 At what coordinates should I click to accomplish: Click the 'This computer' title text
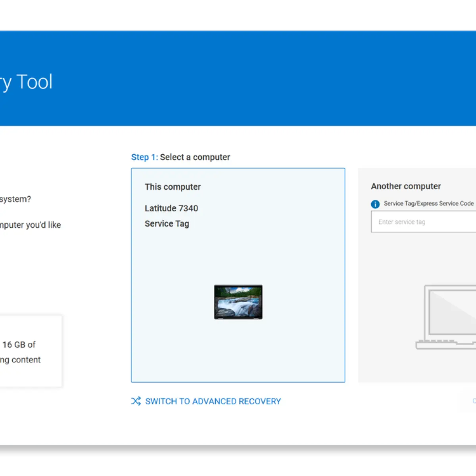coord(173,187)
